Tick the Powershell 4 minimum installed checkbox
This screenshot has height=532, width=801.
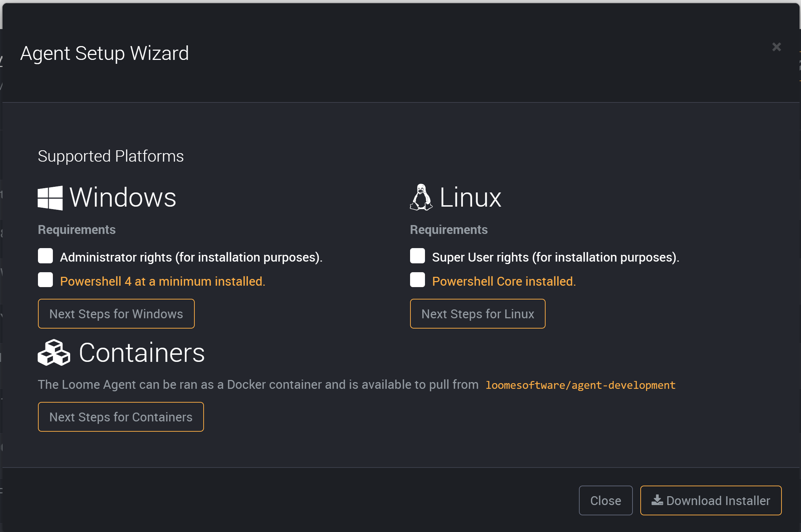click(45, 280)
